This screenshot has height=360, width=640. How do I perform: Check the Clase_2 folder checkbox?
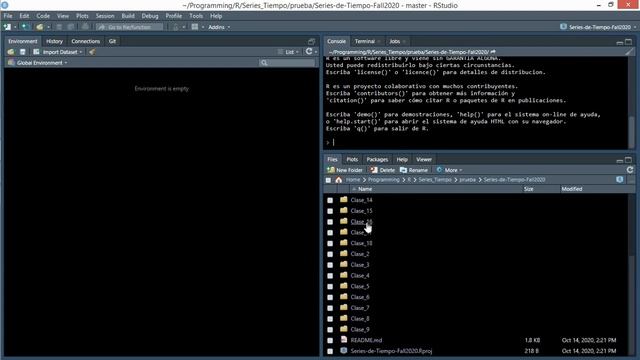coord(330,254)
